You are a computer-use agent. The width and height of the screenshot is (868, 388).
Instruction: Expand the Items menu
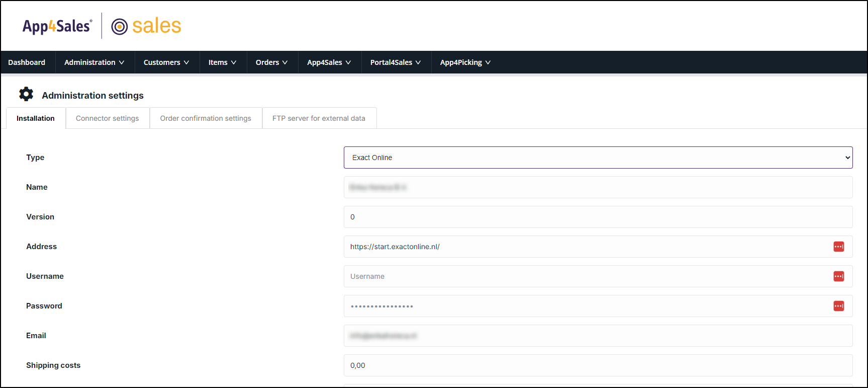click(223, 62)
